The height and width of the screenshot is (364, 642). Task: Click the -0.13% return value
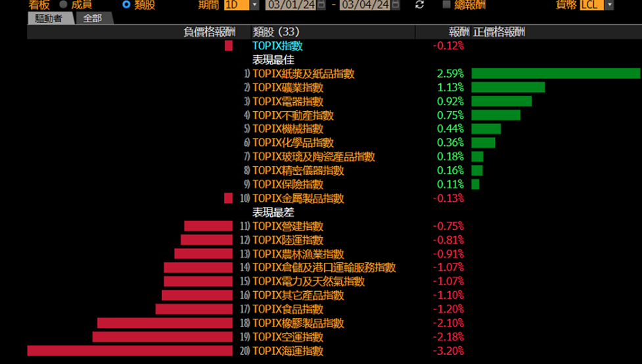tap(448, 198)
